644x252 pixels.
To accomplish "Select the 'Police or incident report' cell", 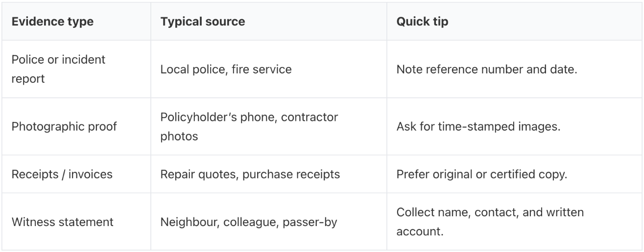I will tap(58, 69).
